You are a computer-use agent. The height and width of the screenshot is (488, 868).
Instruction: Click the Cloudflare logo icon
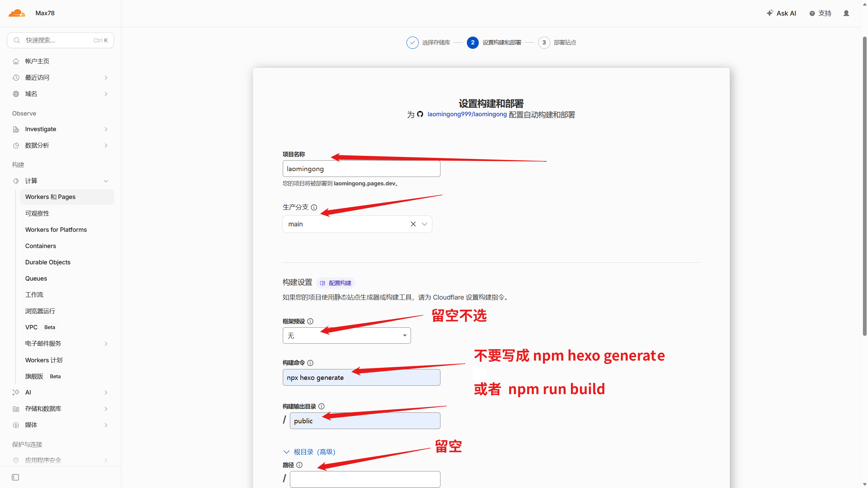[x=17, y=13]
